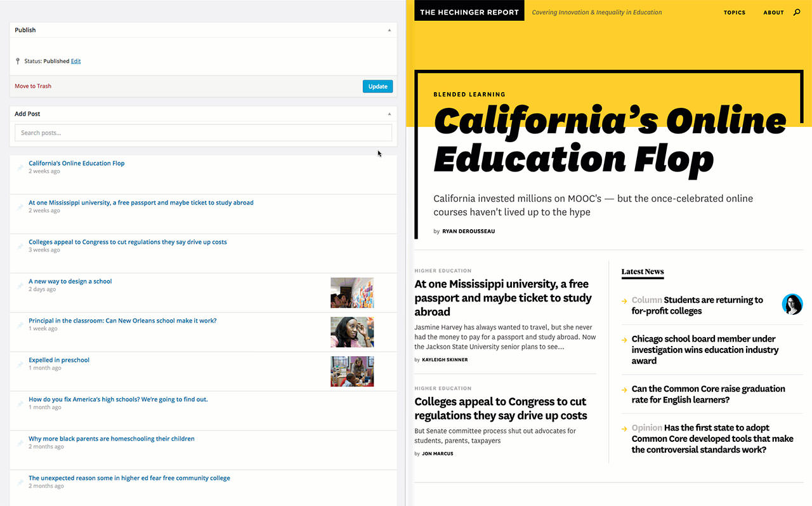Click pin icon beside How do you fix America's high schools
The height and width of the screenshot is (506, 812).
click(20, 404)
